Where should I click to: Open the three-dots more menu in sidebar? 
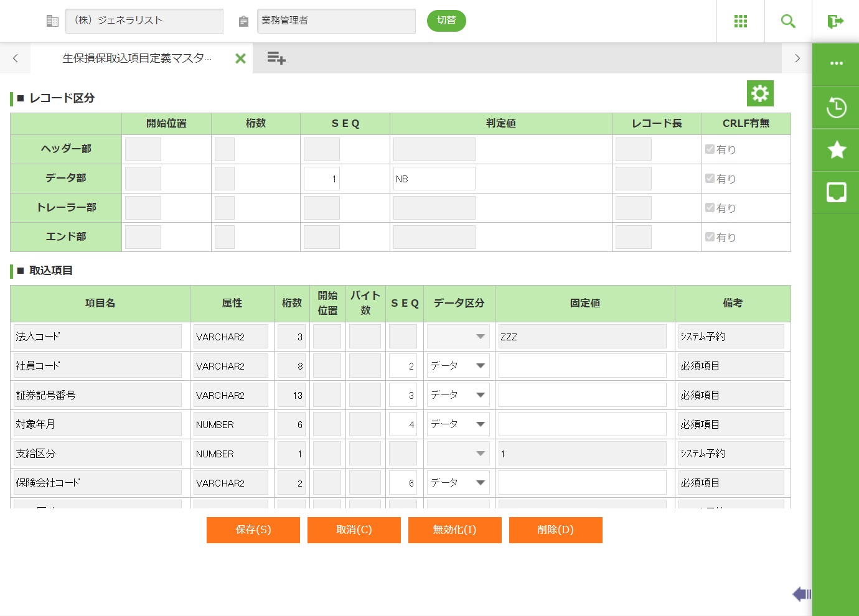(x=836, y=63)
